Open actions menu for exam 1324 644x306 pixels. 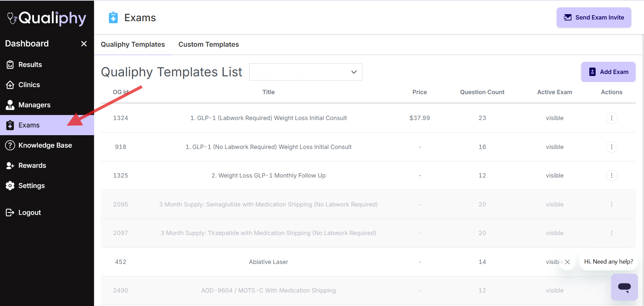pos(611,118)
